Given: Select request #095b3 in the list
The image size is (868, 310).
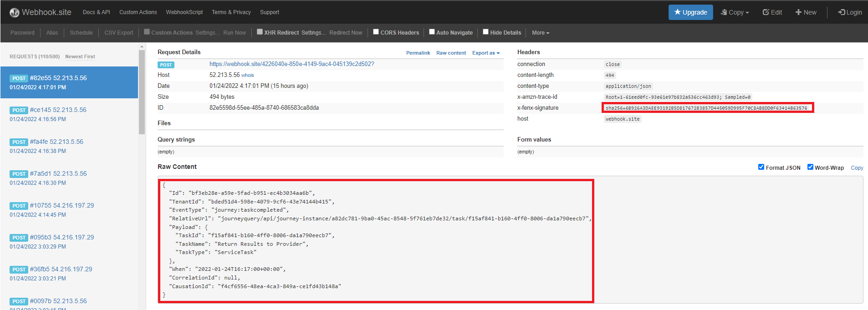Looking at the screenshot, I should click(69, 242).
